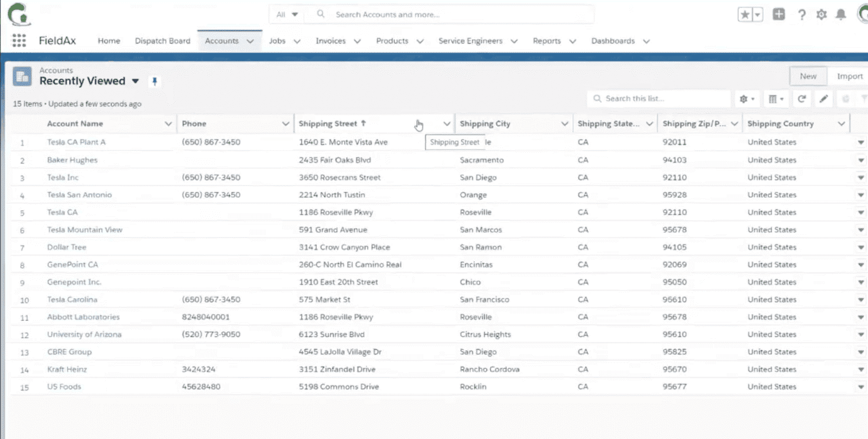
Task: Click the 3650 Rosecrans Street cell
Action: tap(340, 177)
